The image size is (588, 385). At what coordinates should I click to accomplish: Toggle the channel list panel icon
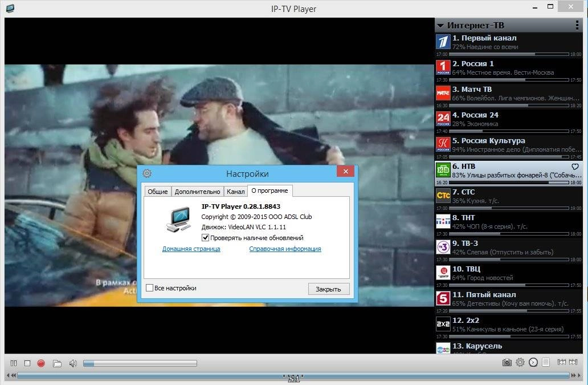(546, 362)
